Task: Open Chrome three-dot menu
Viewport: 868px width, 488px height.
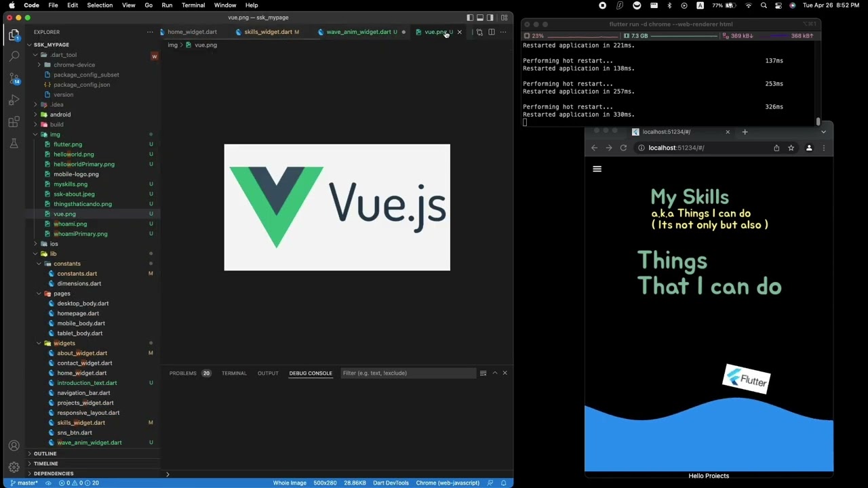Action: [x=824, y=148]
